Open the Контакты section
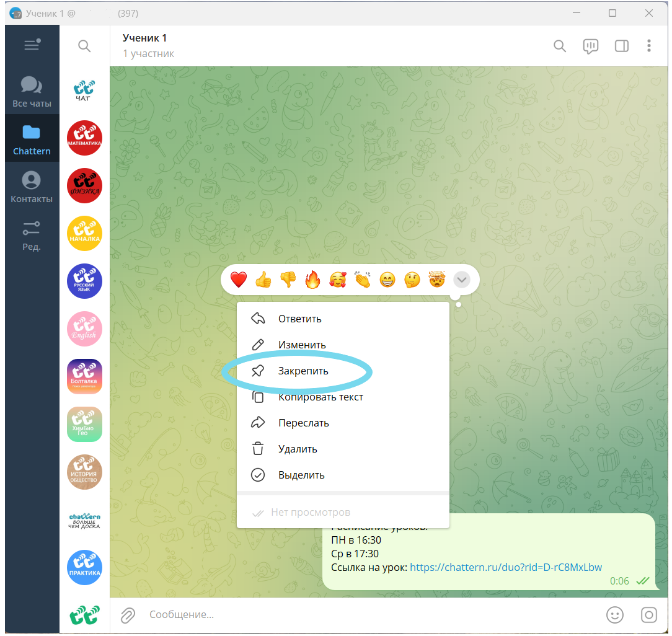Viewport: 672px width, 636px height. [32, 187]
